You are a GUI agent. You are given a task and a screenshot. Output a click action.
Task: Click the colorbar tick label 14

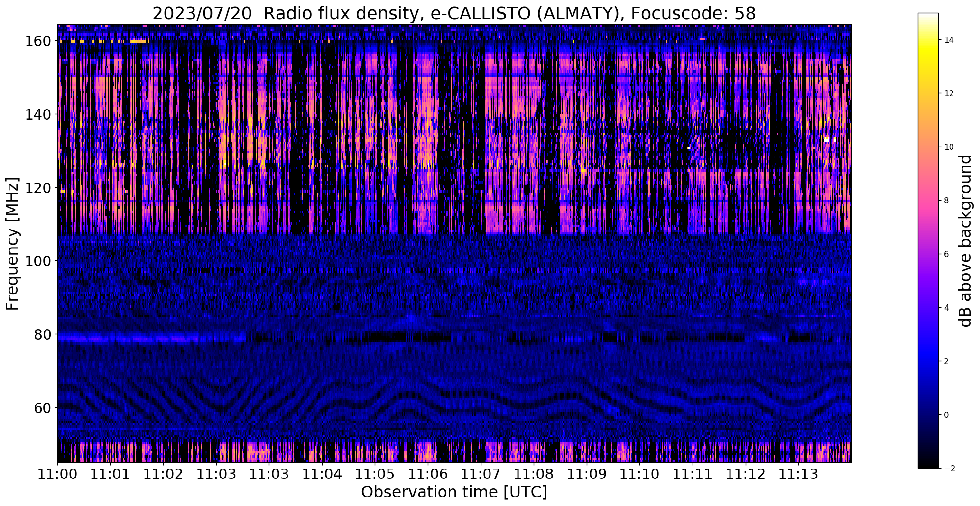pos(949,40)
